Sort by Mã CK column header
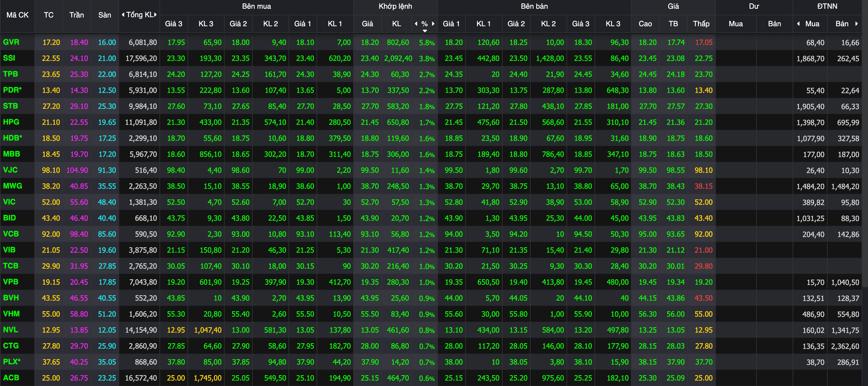The height and width of the screenshot is (386, 868). (x=17, y=15)
